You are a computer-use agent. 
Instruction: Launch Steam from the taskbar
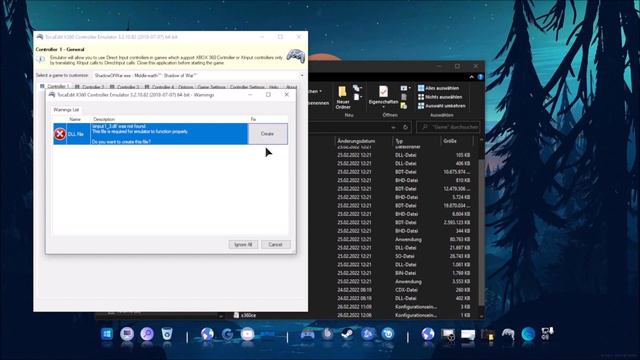tap(347, 334)
